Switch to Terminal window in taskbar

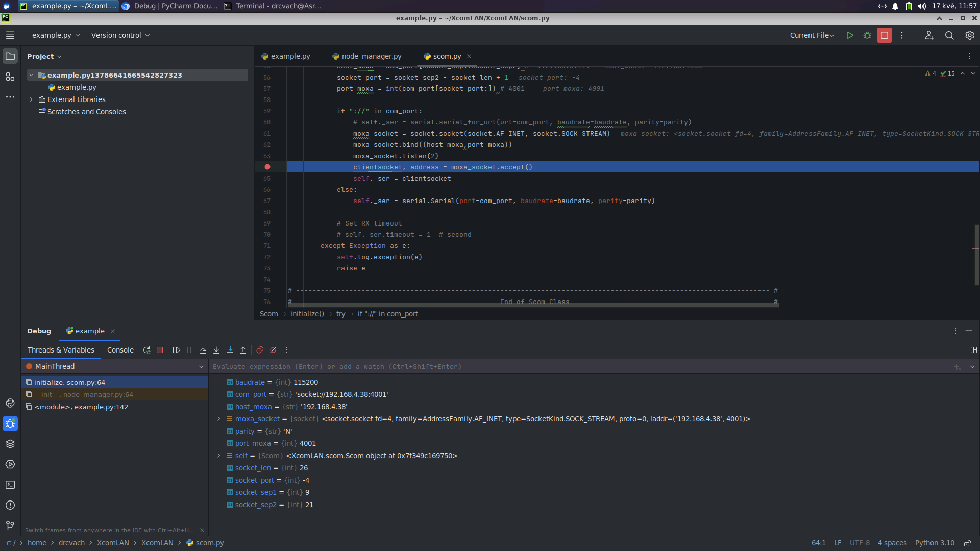[274, 6]
